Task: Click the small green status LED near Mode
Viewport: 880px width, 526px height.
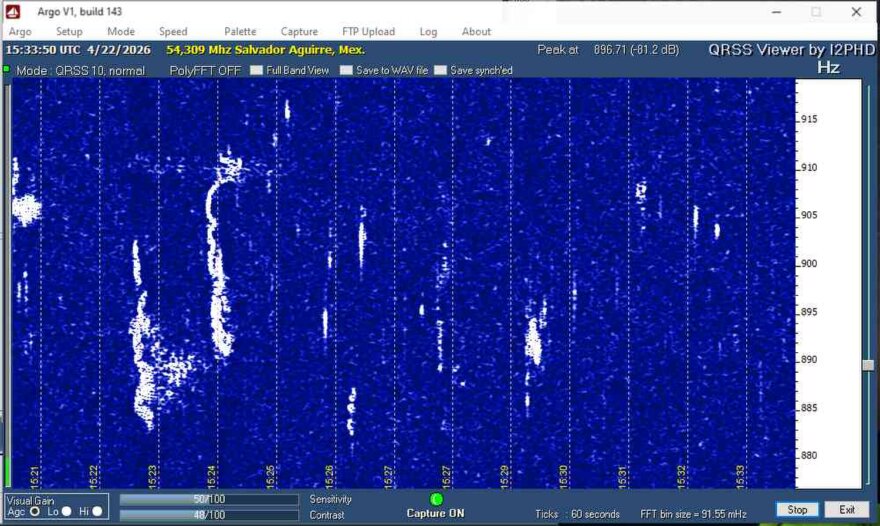Action: tap(6, 70)
